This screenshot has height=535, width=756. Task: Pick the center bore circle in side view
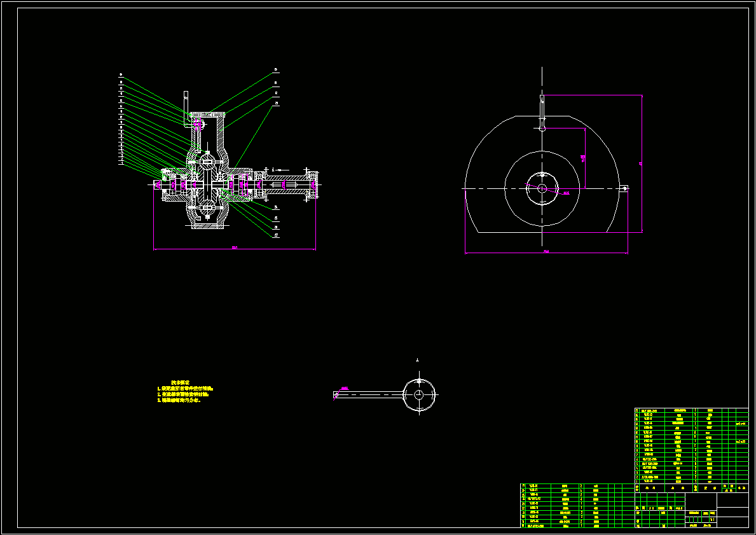[542, 188]
